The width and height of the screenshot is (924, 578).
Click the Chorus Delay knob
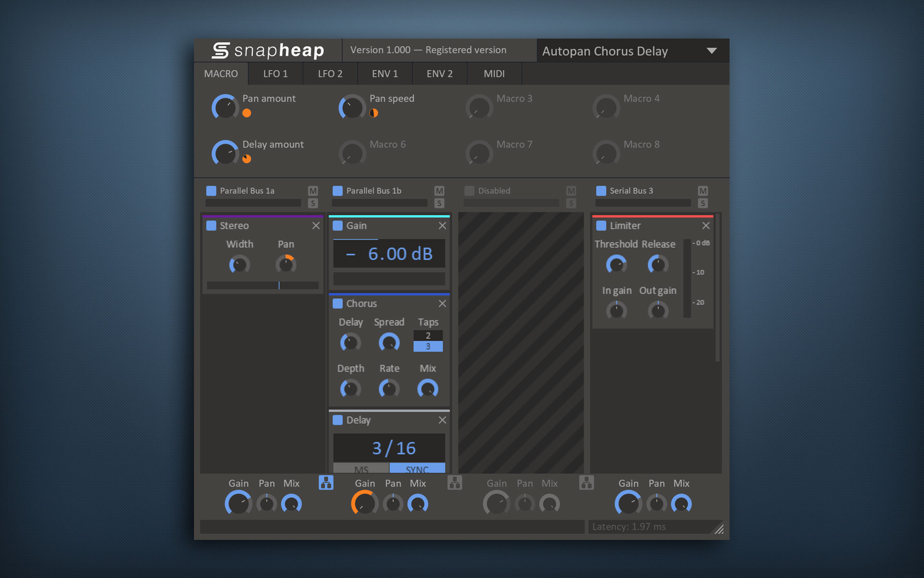[350, 342]
